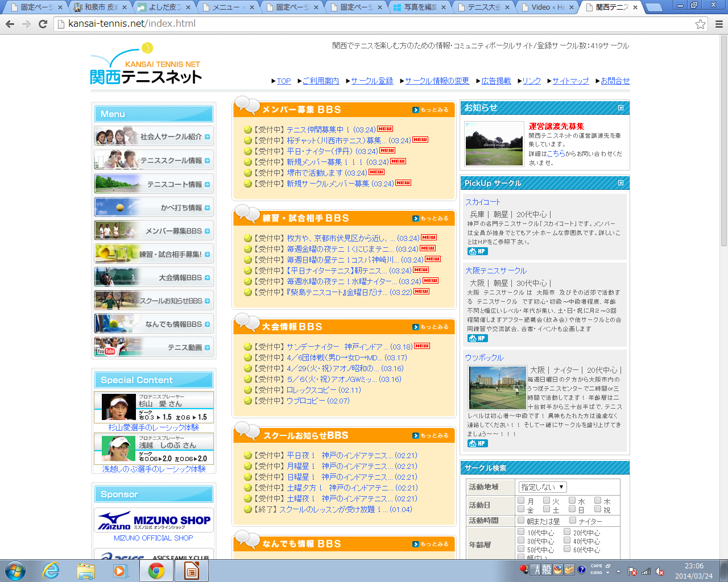Viewport: 728px width, 582px height.
Task: Click the browser reload button
Action: pos(43,24)
